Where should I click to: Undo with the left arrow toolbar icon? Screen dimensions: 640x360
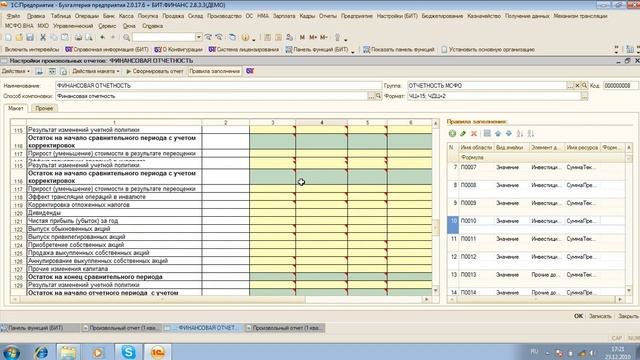pos(102,38)
